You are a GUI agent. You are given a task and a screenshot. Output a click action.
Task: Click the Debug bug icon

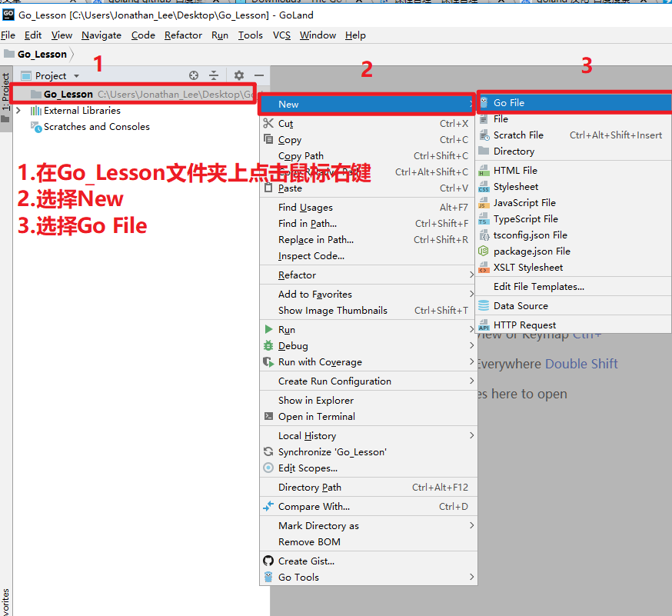[268, 345]
